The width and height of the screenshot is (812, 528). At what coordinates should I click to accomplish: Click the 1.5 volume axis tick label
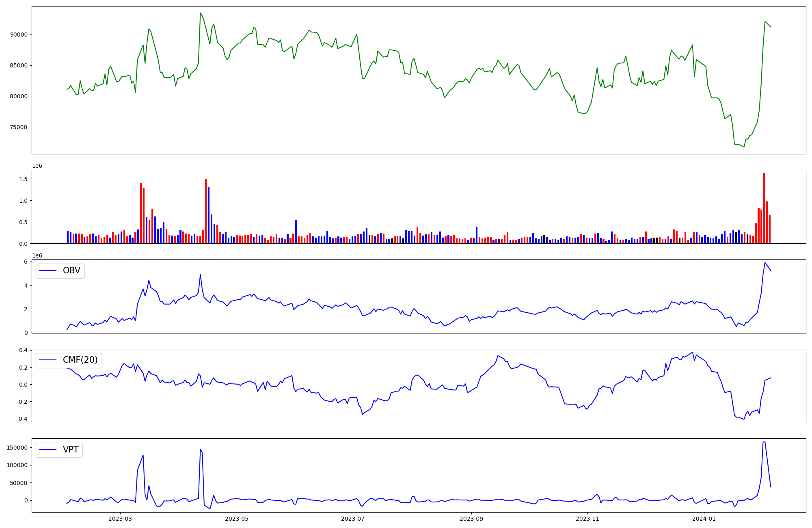click(x=23, y=179)
